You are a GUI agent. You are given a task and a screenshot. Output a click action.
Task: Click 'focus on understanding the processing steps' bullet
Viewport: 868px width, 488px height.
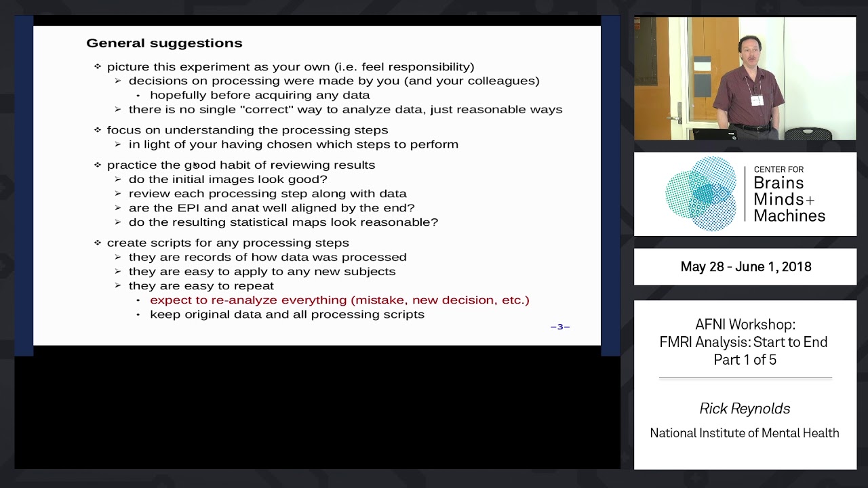(248, 129)
